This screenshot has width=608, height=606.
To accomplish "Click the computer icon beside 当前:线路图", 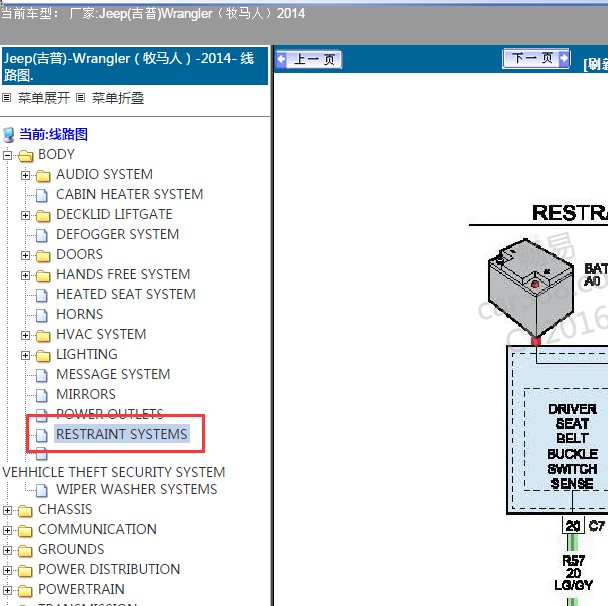I will pyautogui.click(x=9, y=135).
